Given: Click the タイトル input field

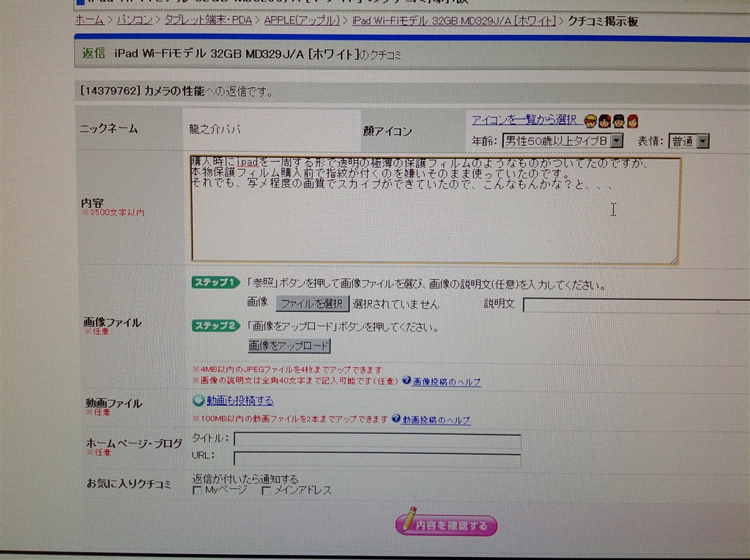Looking at the screenshot, I should tap(377, 441).
